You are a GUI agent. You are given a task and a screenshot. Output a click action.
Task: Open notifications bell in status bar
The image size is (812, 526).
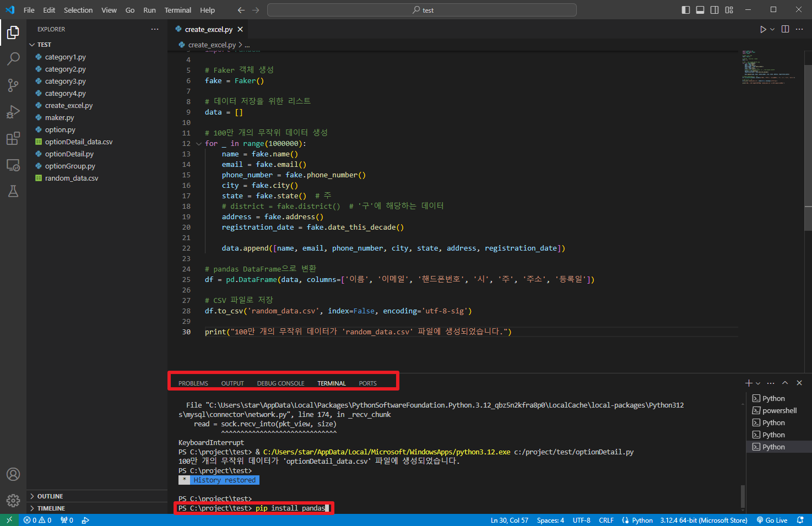point(800,520)
